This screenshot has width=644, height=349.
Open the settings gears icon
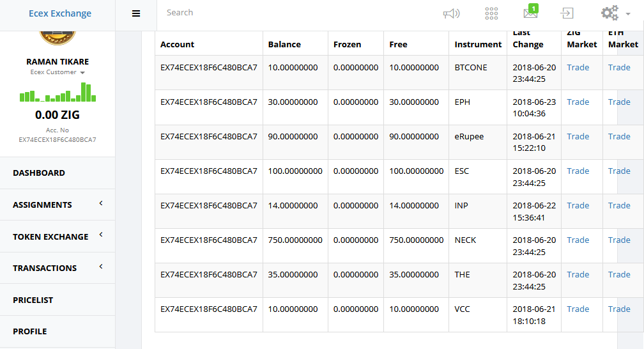tap(610, 13)
